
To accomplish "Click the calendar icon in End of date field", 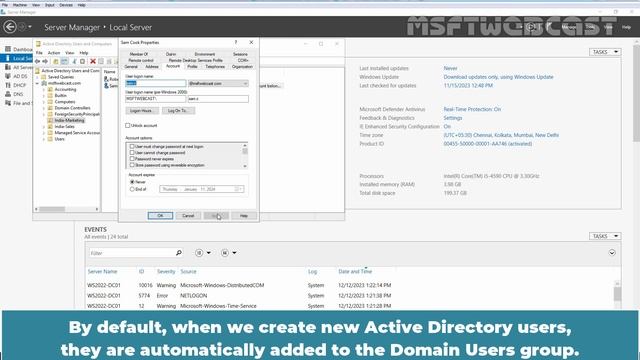I will (x=237, y=189).
